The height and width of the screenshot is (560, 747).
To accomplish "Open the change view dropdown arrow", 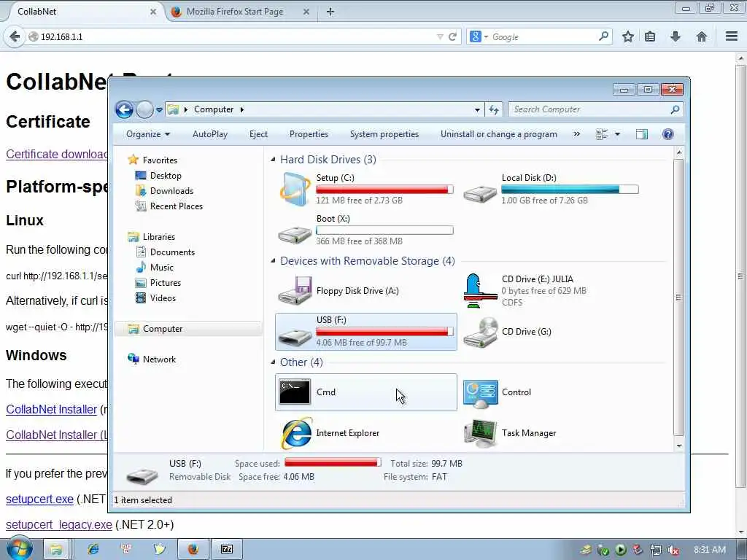I will 617,134.
